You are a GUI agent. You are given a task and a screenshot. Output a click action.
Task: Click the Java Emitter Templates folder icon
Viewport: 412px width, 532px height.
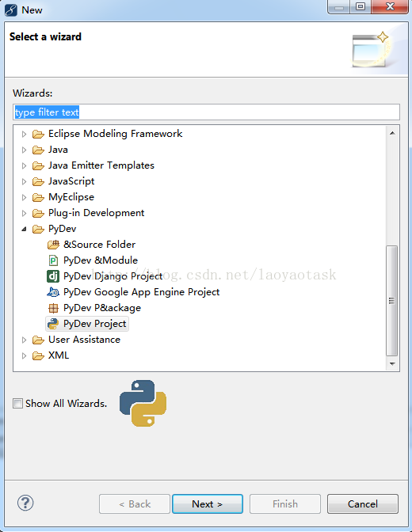point(38,166)
